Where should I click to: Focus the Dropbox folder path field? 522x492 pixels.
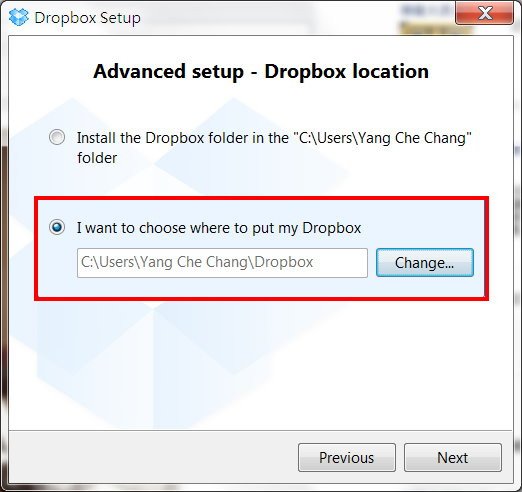click(x=222, y=262)
